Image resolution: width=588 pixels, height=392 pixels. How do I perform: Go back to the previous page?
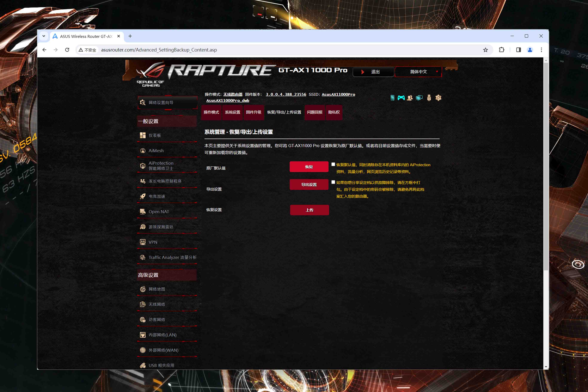(x=44, y=50)
